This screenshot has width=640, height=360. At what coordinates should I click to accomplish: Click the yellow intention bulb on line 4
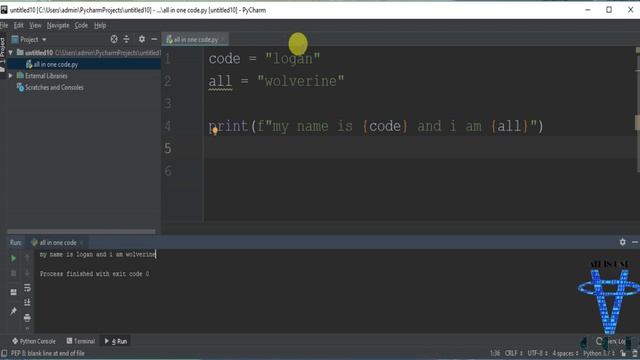pos(215,131)
